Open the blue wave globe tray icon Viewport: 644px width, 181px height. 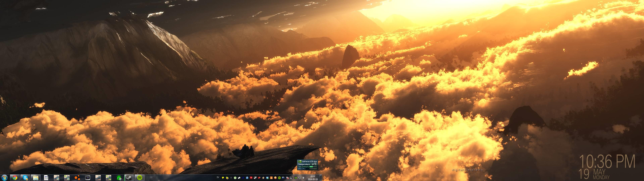247,178
